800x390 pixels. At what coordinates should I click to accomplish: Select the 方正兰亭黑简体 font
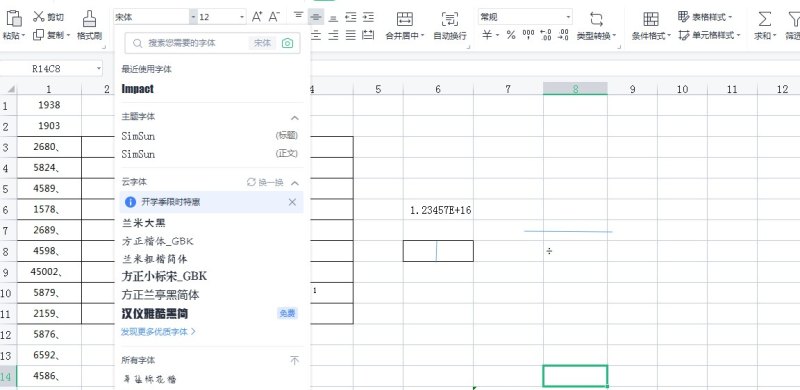160,295
